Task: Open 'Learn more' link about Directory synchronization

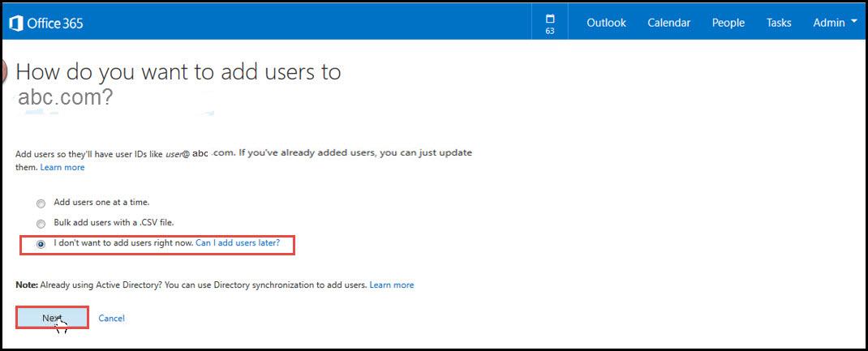Action: pyautogui.click(x=391, y=285)
